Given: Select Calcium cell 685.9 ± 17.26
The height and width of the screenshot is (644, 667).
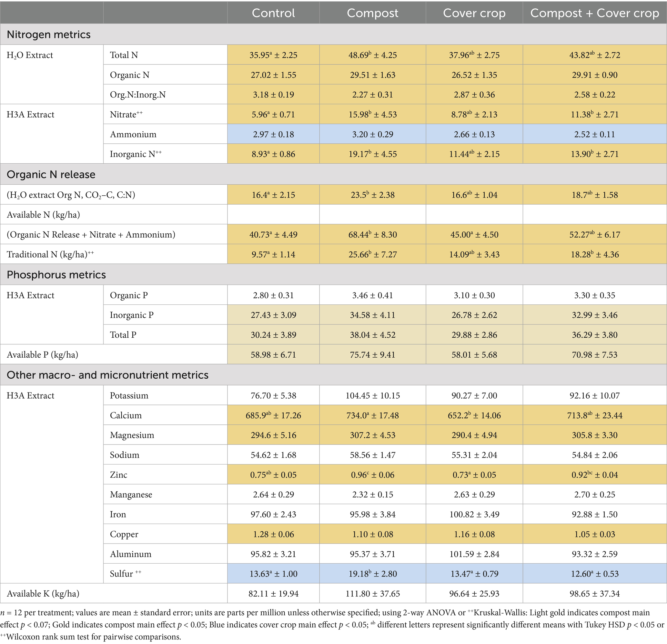Looking at the screenshot, I should 273,415.
